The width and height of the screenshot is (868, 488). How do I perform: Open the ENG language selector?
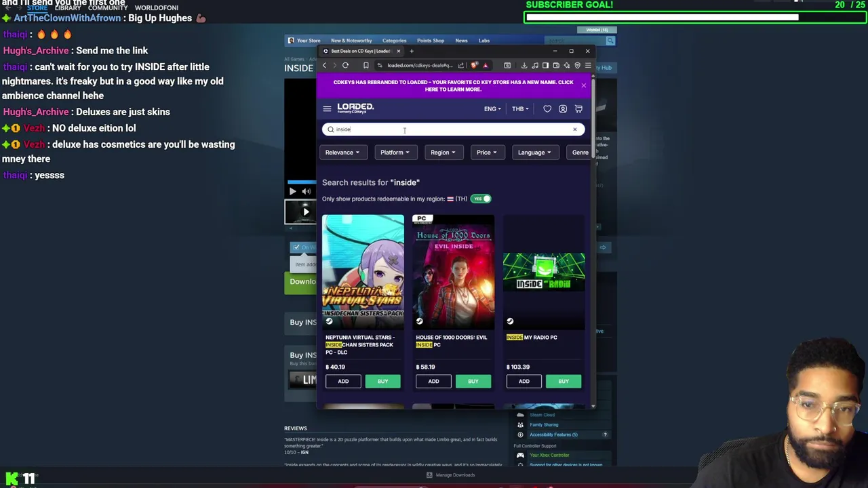(x=492, y=109)
